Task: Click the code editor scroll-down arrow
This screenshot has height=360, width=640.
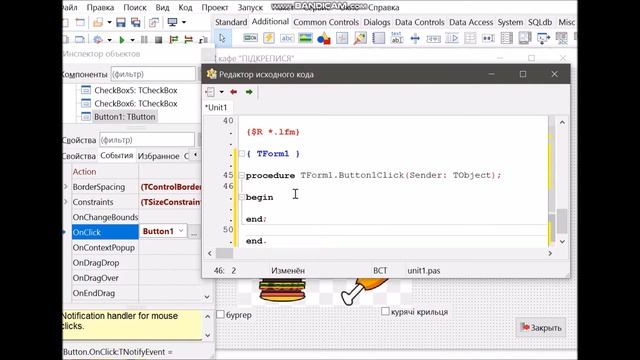Action: coord(562,241)
